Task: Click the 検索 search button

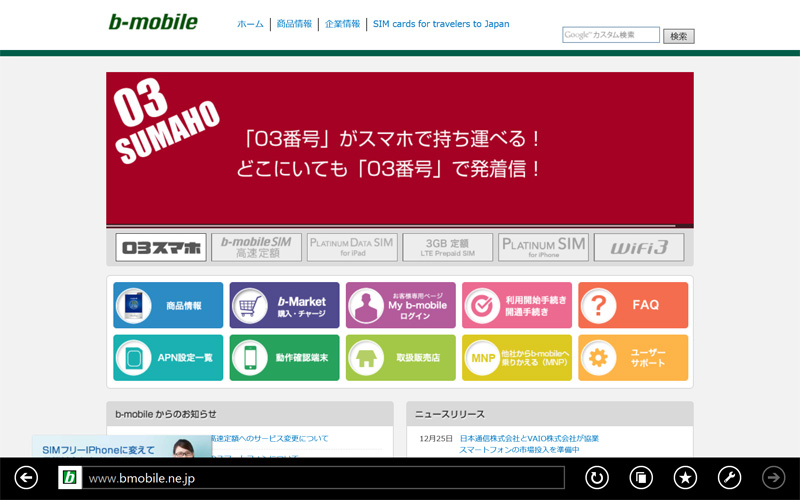Action: 679,36
